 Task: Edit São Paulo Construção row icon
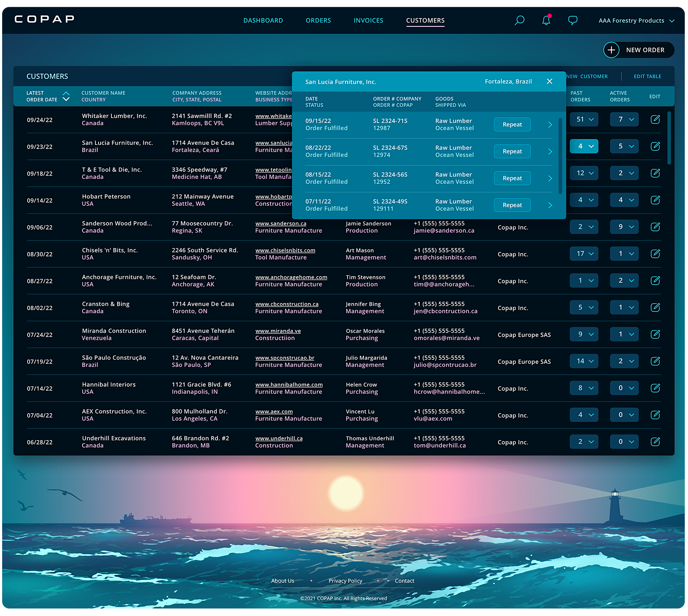pos(655,361)
